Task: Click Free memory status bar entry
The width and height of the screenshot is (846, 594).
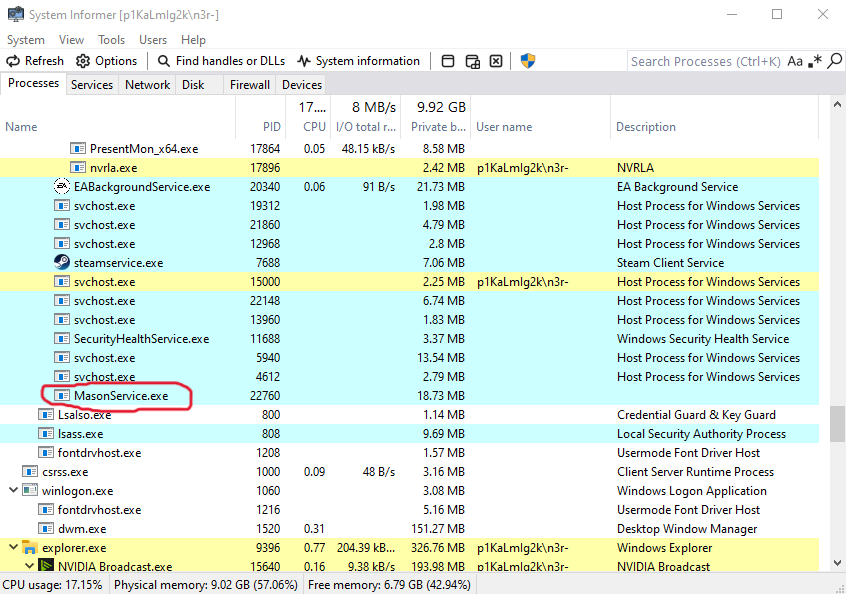Action: (389, 585)
